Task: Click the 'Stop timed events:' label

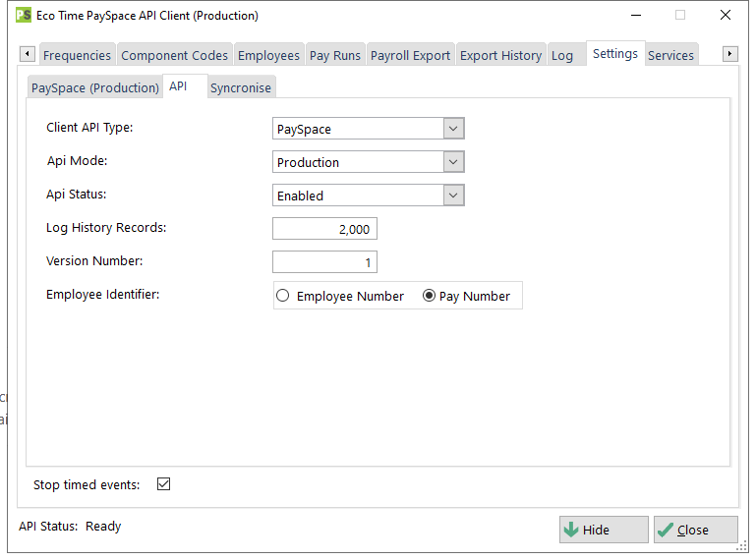Action: tap(87, 484)
